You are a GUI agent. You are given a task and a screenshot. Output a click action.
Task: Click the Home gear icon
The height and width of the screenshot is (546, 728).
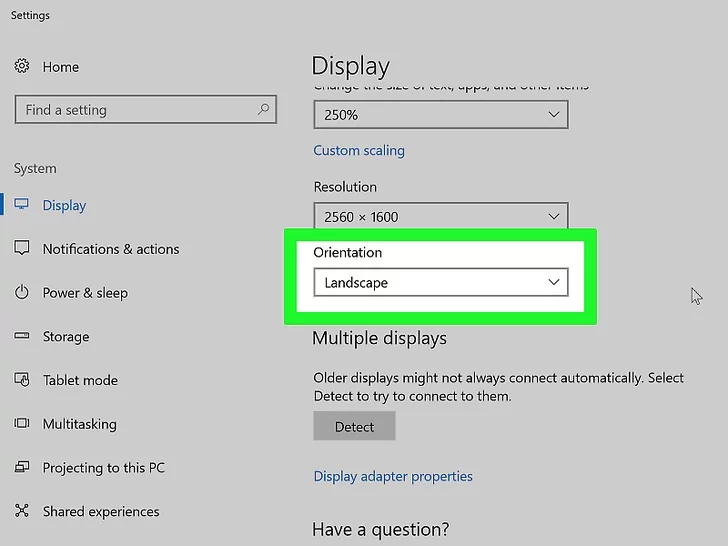tap(22, 67)
